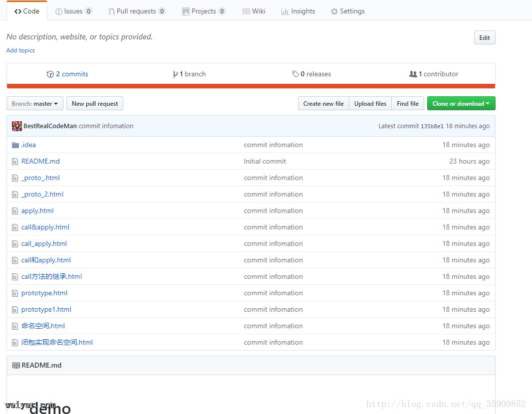Open the call_apply.html file

click(44, 243)
